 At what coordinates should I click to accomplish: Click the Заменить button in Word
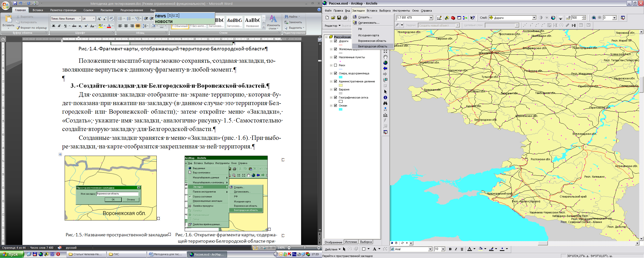tap(293, 22)
